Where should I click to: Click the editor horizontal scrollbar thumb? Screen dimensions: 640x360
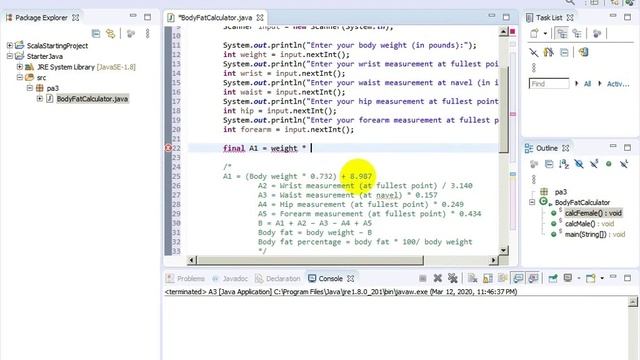[310, 260]
